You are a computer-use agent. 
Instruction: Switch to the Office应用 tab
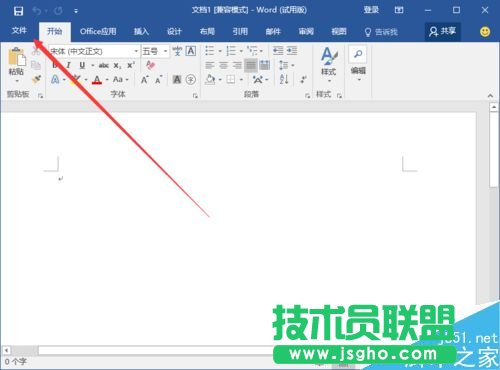(x=98, y=32)
